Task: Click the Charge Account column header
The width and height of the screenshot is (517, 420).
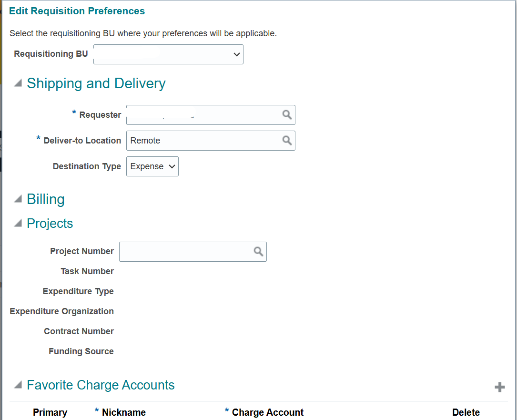Action: [268, 412]
